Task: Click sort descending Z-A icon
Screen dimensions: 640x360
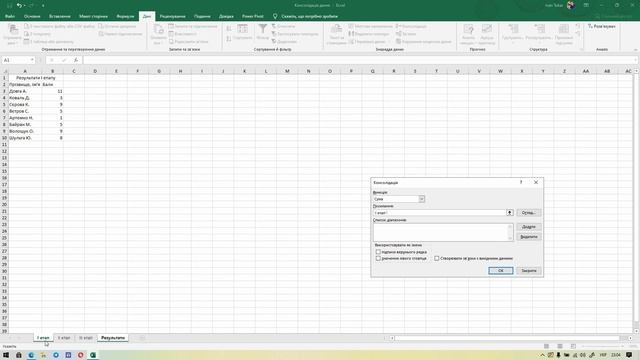Action: pos(229,38)
